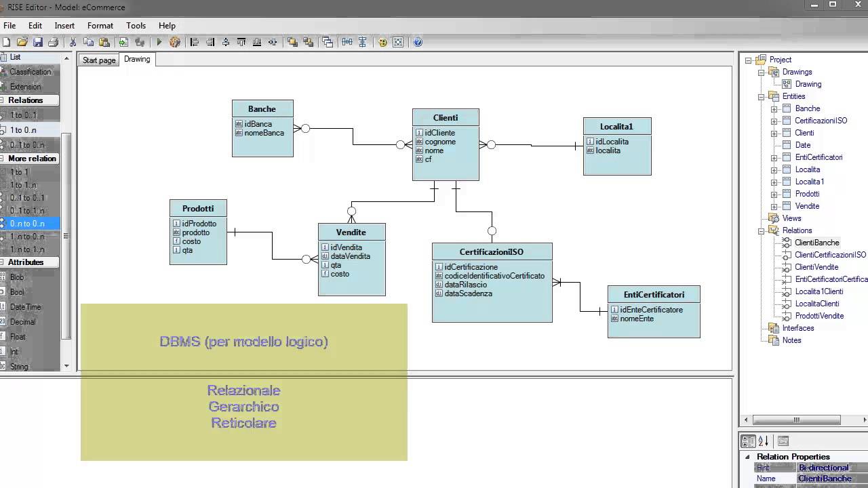Click the project tree horizontal scrollbar thumb
Viewport: 868px width, 488px height.
796,420
